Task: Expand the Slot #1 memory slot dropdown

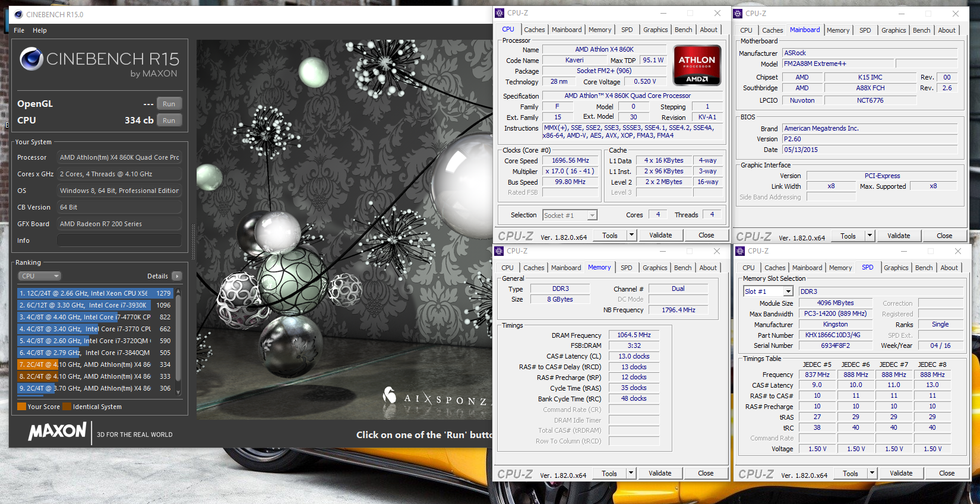Action: [788, 291]
